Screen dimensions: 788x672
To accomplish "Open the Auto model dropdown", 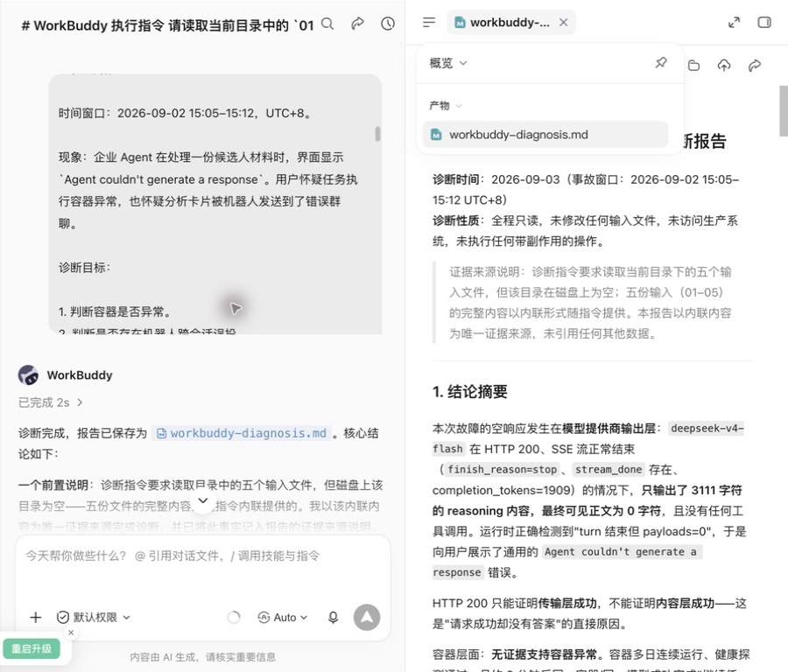I will point(283,617).
